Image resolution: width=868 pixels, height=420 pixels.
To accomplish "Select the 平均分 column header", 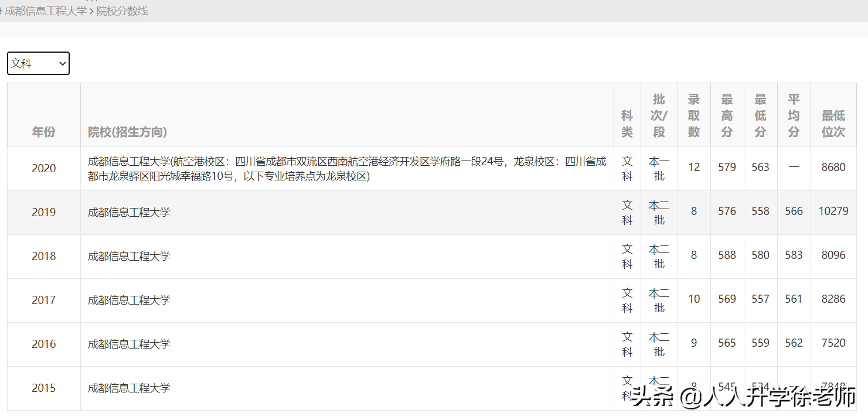I will coord(794,115).
